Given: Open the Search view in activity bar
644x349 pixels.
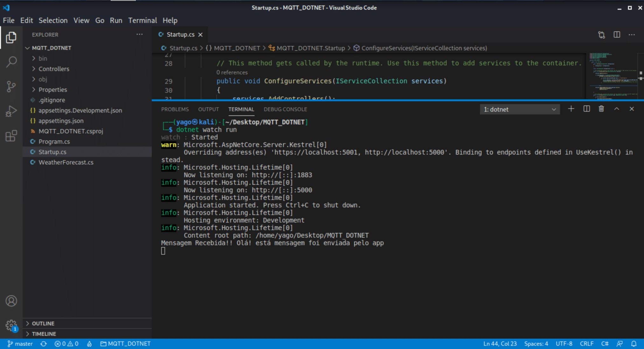Looking at the screenshot, I should pyautogui.click(x=11, y=62).
